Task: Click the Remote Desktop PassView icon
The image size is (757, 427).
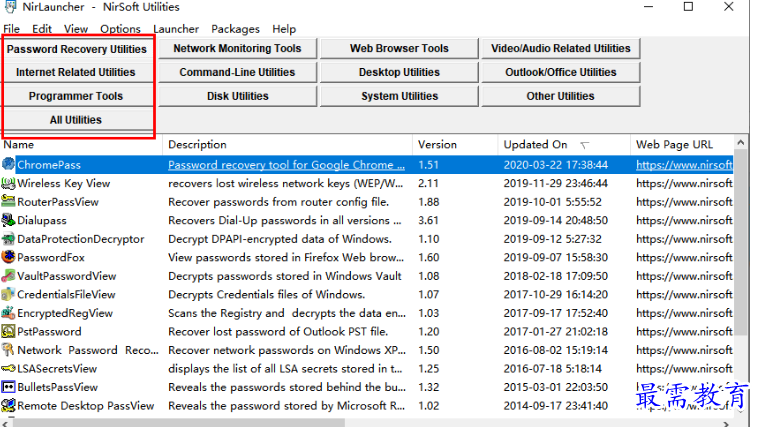Action: coord(8,405)
